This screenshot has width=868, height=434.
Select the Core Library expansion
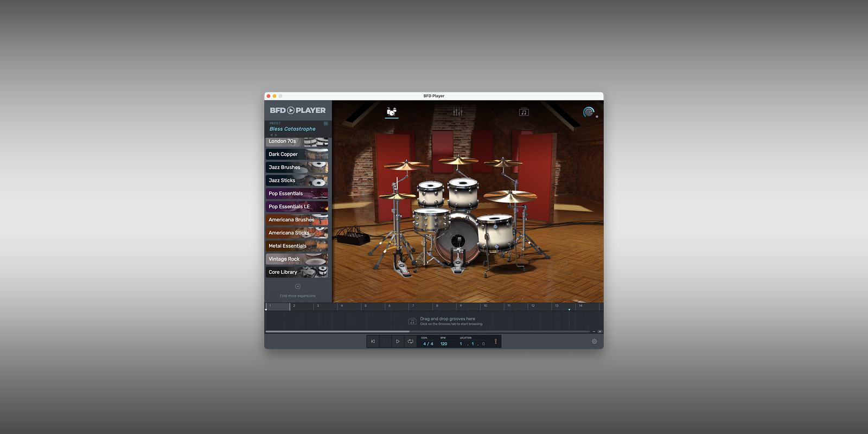[297, 272]
